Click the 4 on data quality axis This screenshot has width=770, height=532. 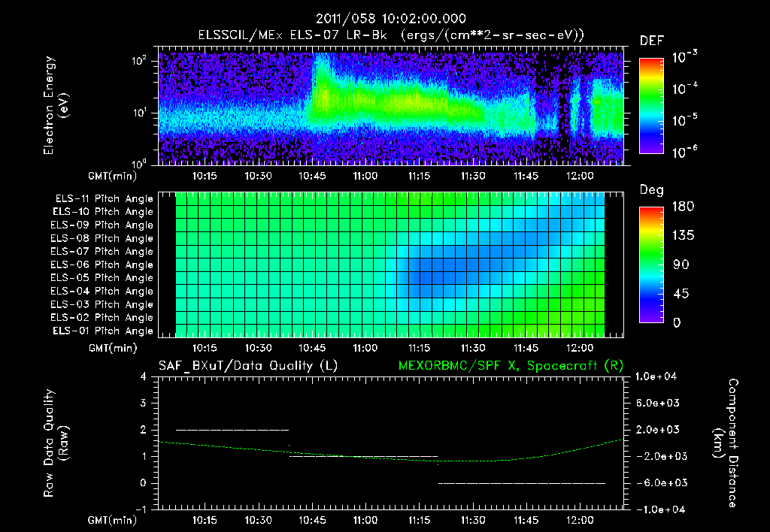(x=143, y=376)
